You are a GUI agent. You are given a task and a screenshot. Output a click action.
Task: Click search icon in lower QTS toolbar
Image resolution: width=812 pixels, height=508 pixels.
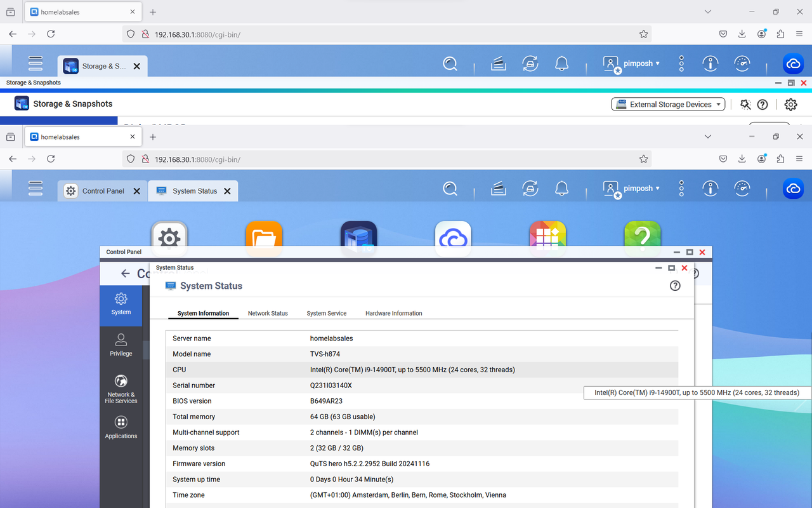pyautogui.click(x=450, y=189)
